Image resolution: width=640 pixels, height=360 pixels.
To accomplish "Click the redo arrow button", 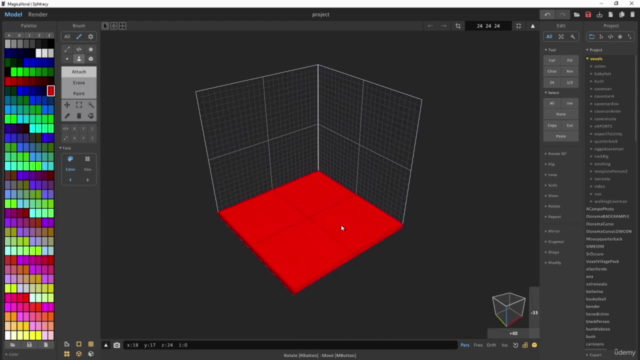I will tap(562, 15).
